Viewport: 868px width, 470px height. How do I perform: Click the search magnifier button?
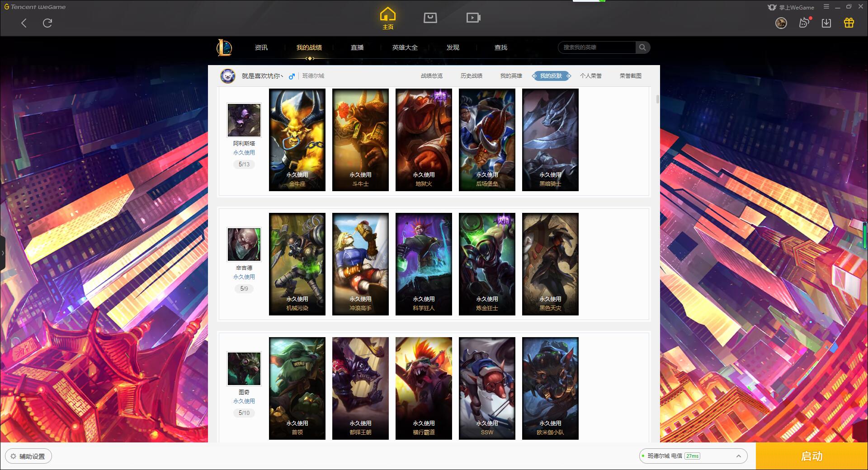tap(642, 47)
